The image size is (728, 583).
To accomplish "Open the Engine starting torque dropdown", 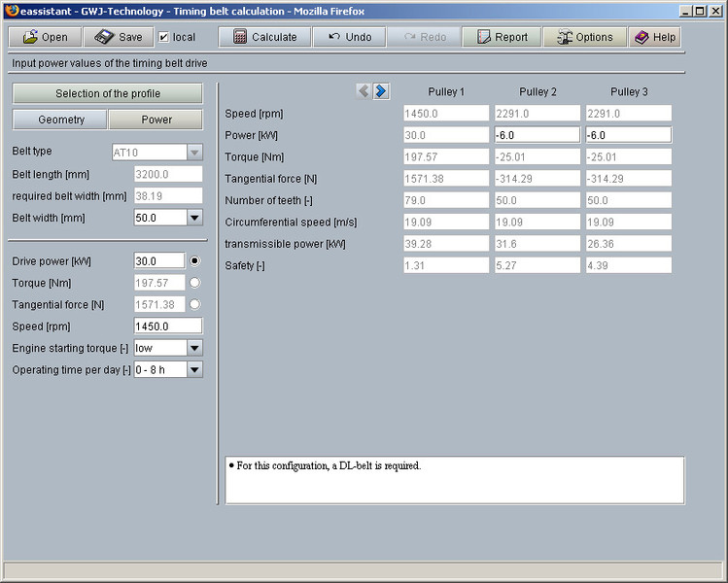I will point(193,348).
